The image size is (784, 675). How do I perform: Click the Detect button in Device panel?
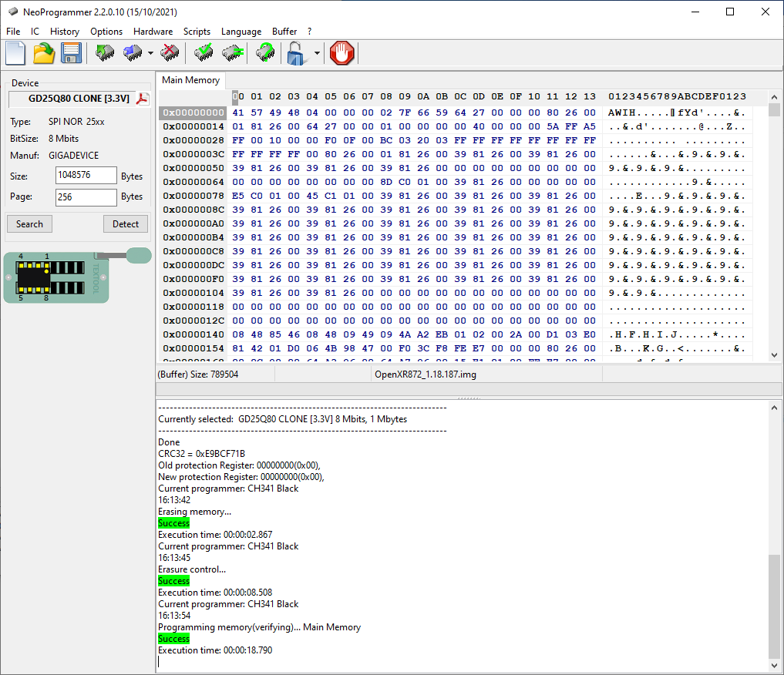[x=125, y=223]
